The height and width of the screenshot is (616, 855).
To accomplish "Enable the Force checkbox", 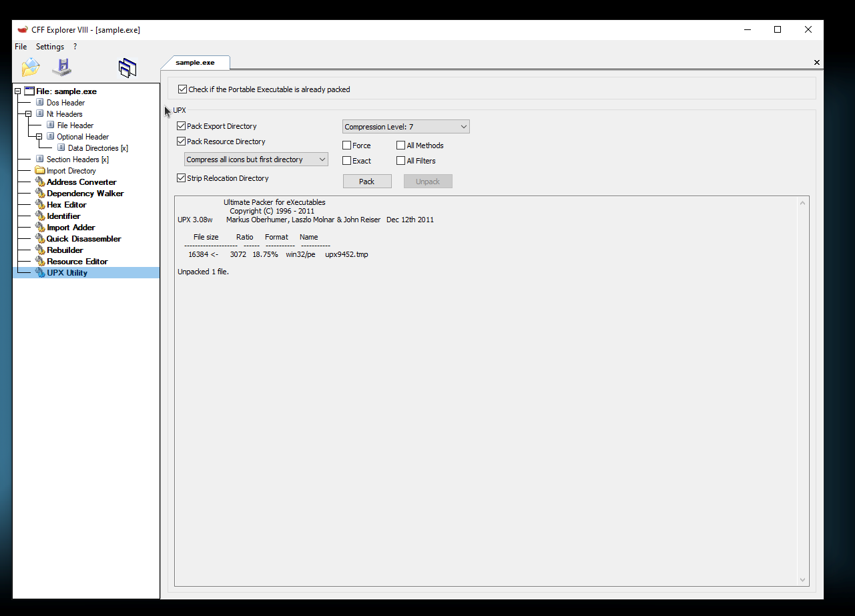I will [347, 145].
